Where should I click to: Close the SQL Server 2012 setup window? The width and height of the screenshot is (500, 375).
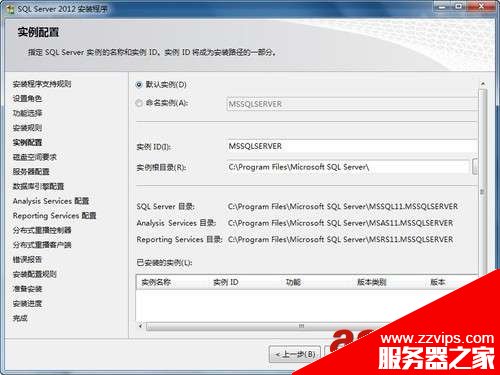pyautogui.click(x=481, y=6)
